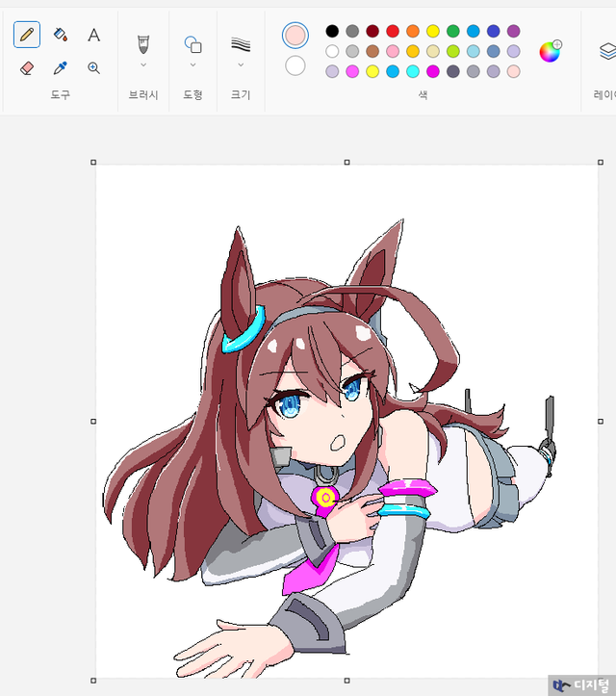Pick the pale peach custom swatch at row end
Screen dimensions: 616x696
tap(513, 71)
